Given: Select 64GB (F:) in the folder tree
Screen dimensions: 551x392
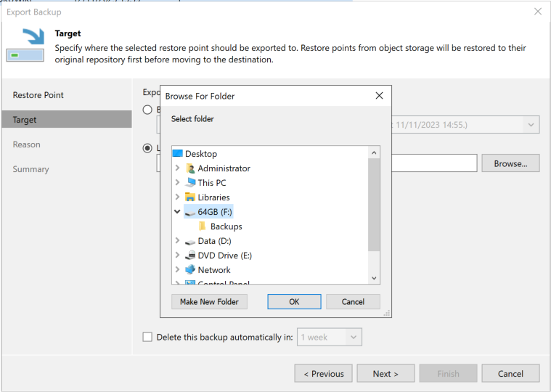Looking at the screenshot, I should (x=215, y=211).
